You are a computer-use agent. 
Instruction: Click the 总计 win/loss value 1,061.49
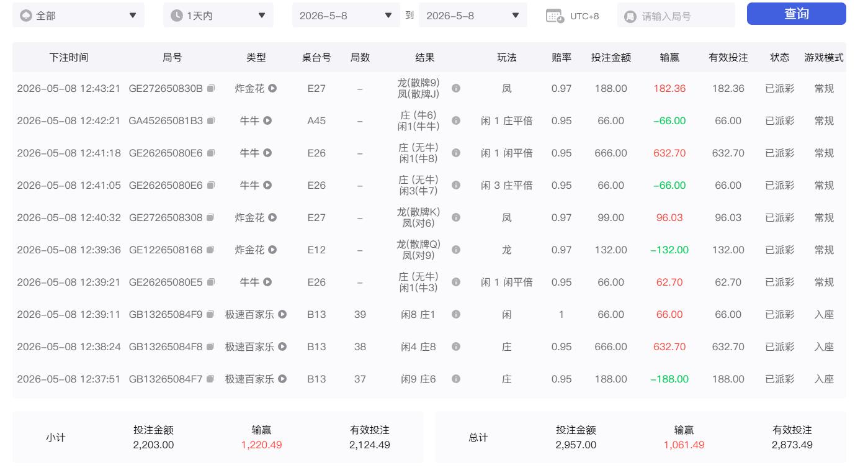click(684, 445)
